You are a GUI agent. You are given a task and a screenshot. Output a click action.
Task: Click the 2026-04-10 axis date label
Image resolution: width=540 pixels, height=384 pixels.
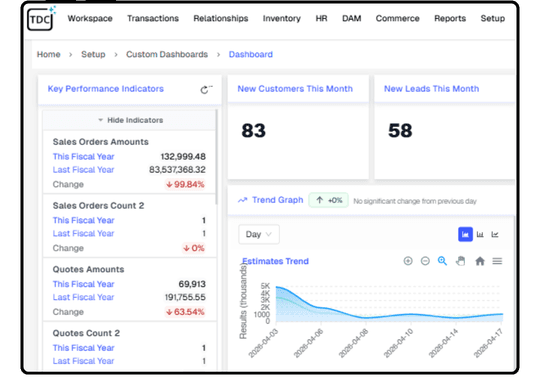[398, 343]
